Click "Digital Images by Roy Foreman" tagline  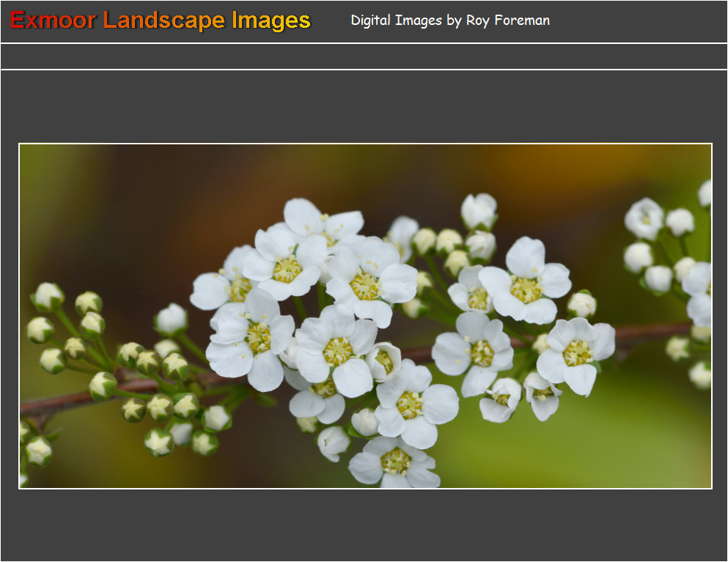[x=449, y=21]
